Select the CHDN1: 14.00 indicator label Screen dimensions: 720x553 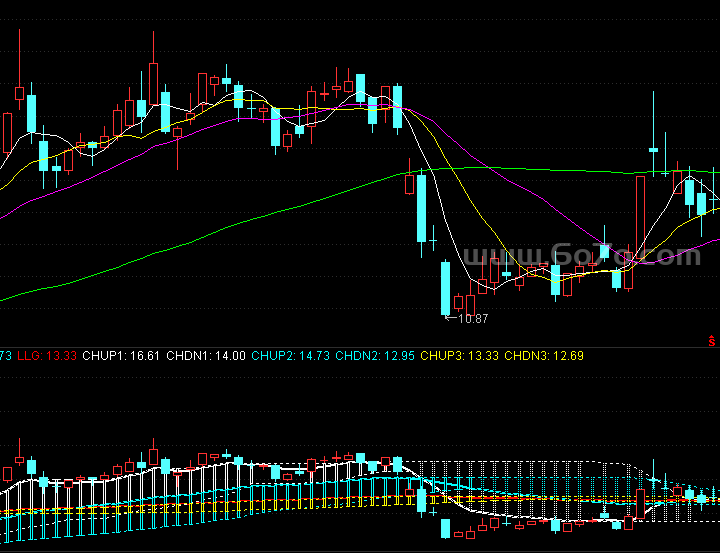pyautogui.click(x=206, y=356)
